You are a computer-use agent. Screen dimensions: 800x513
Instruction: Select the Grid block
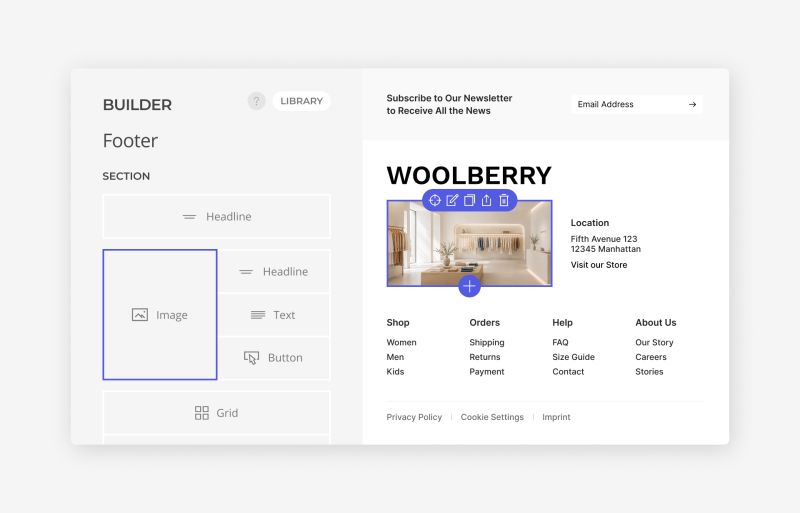click(x=217, y=412)
